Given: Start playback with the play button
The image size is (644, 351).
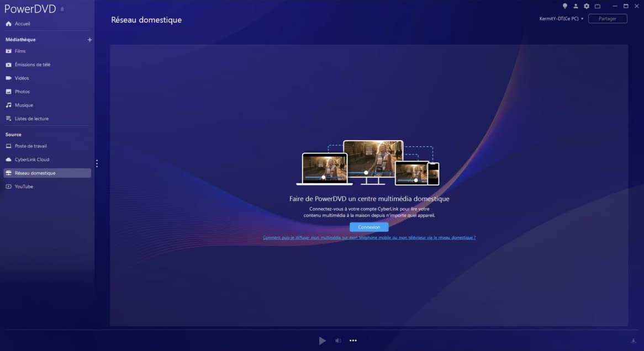Looking at the screenshot, I should 323,341.
